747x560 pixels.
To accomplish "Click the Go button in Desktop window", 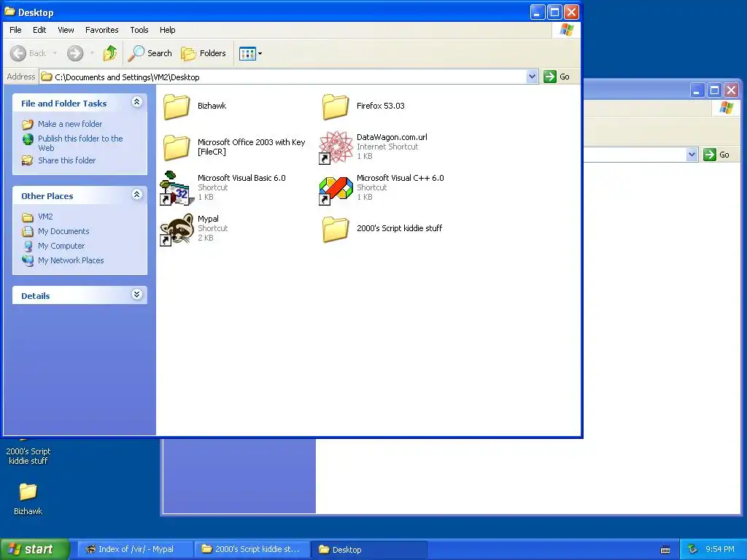I will [557, 77].
